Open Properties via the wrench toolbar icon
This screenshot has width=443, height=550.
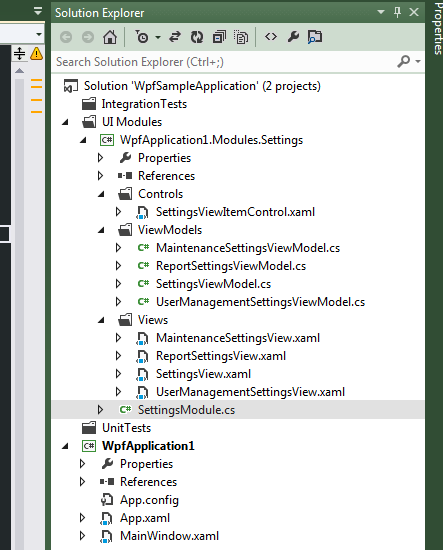(293, 36)
